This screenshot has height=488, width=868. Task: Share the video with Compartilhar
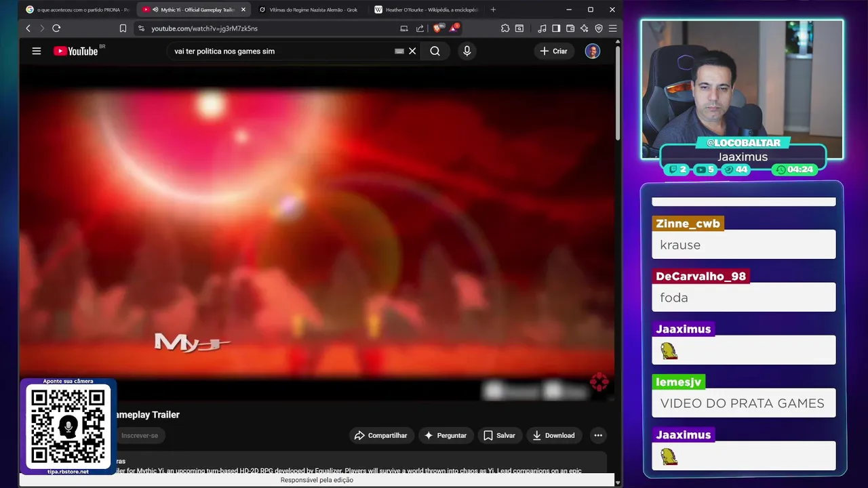coord(381,435)
